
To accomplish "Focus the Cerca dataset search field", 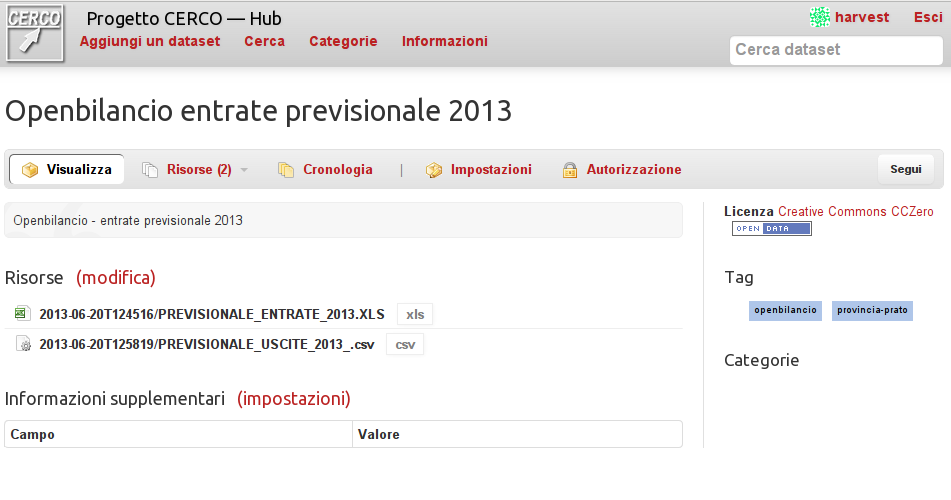I will point(836,50).
